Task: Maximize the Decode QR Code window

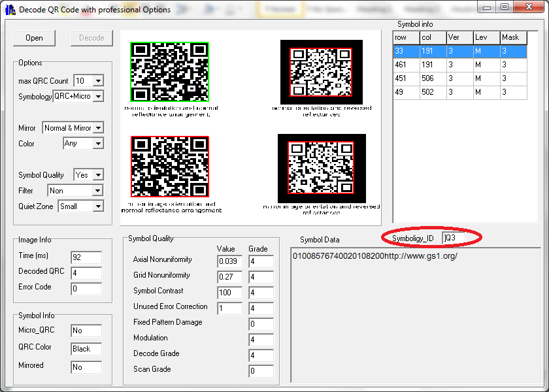Action: coord(504,7)
